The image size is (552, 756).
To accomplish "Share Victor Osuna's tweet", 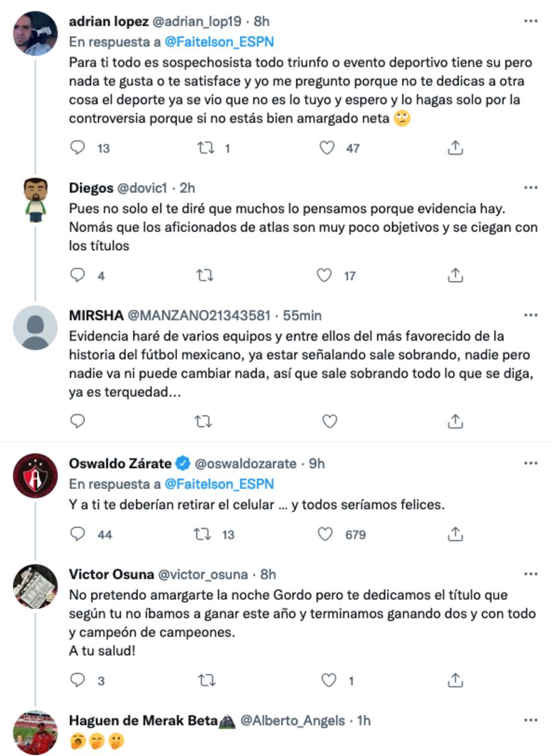I will (x=455, y=680).
